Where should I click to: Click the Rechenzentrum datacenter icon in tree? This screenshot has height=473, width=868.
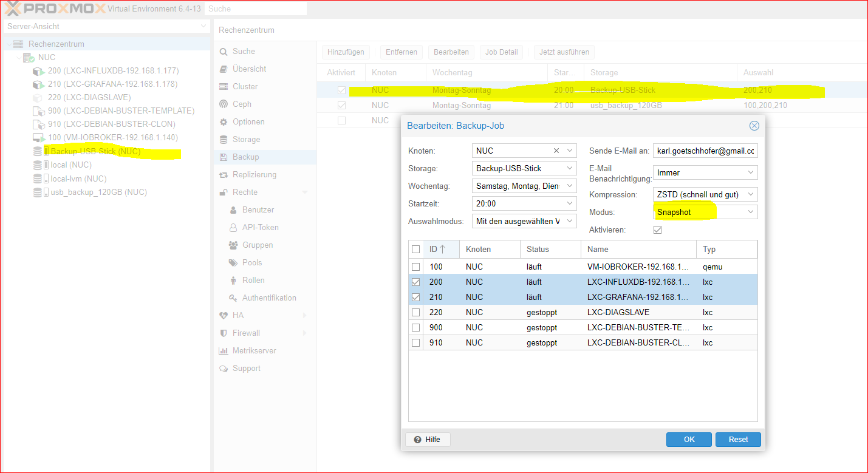(18, 44)
